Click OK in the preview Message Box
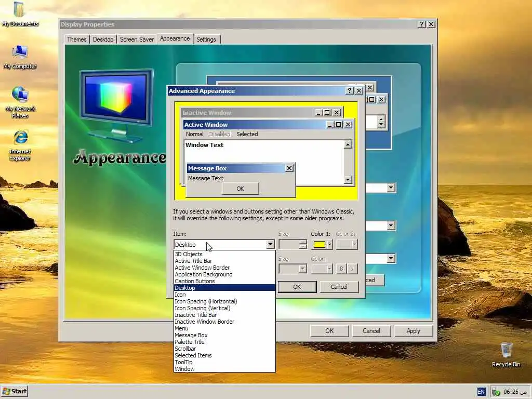532x399 pixels. pyautogui.click(x=240, y=188)
